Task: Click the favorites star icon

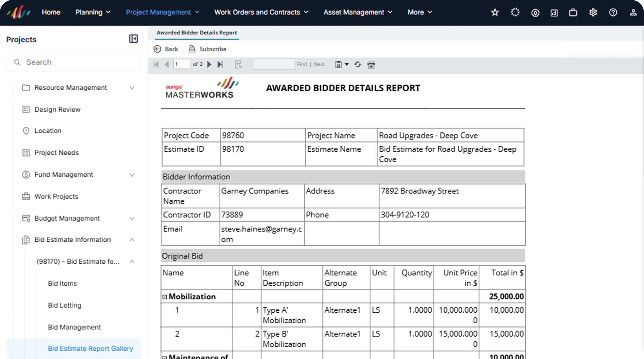Action: [495, 12]
